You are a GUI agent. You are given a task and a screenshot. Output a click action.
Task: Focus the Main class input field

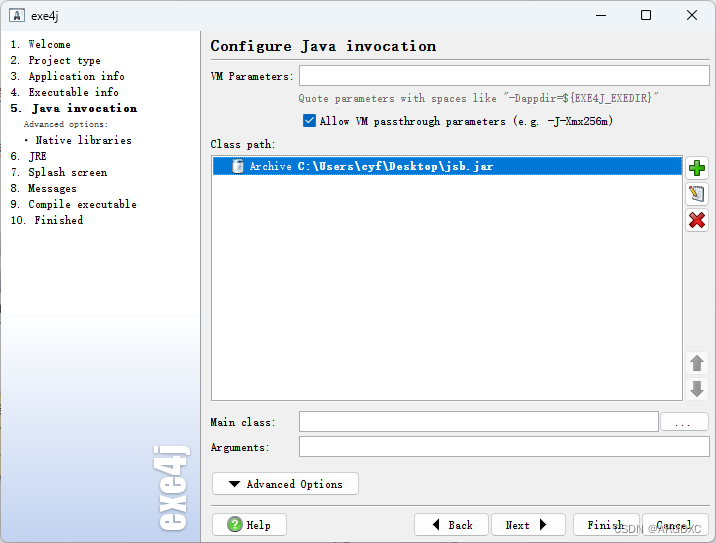[479, 422]
